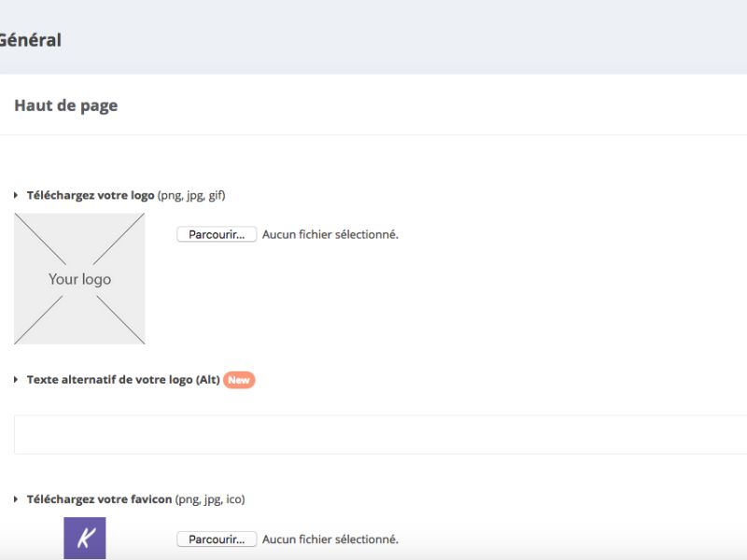
Task: Click the orange New badge
Action: tap(239, 380)
